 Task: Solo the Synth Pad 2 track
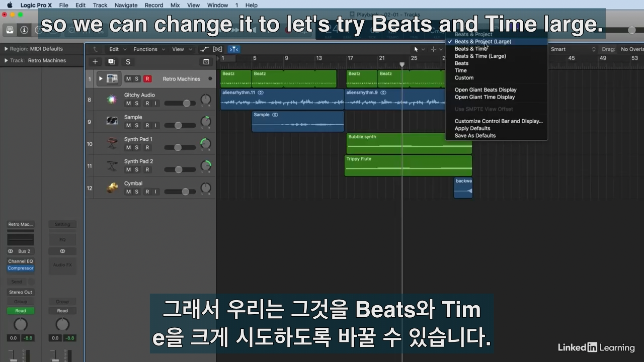136,169
